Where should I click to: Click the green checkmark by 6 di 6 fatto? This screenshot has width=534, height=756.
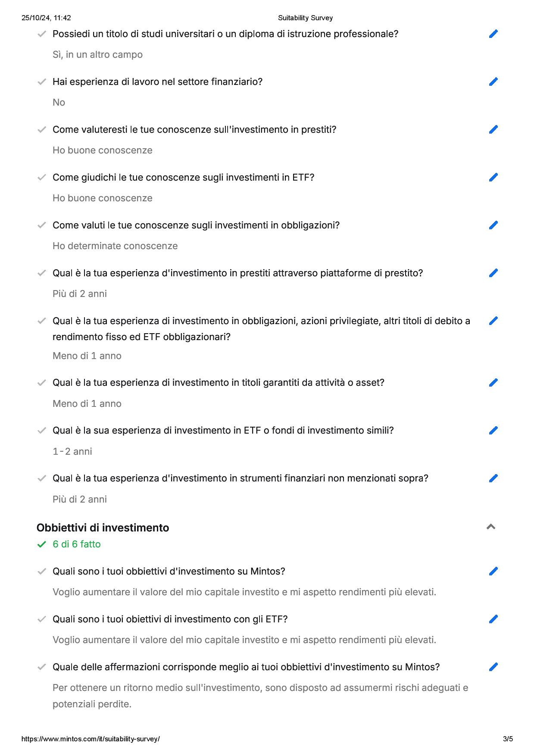tap(42, 544)
